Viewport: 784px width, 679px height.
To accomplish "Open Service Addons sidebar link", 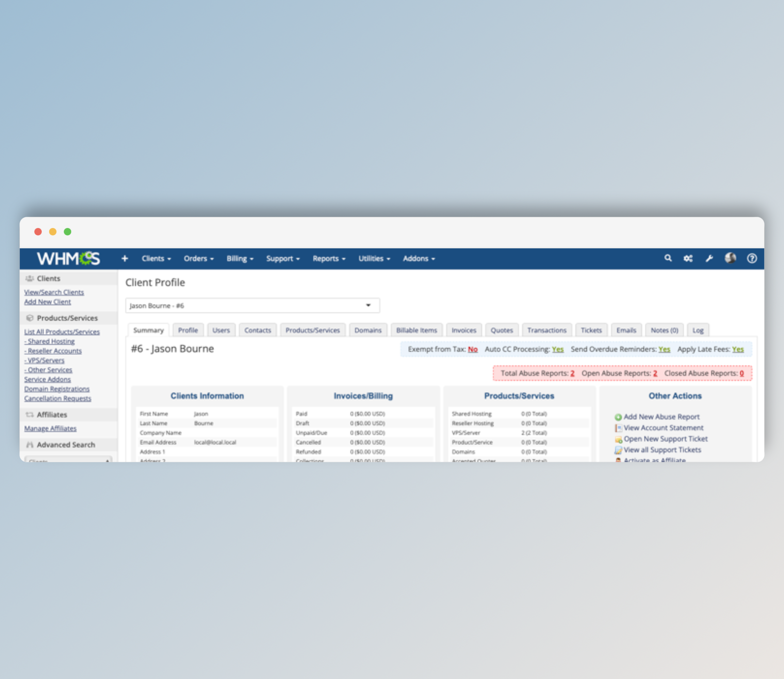I will click(48, 380).
